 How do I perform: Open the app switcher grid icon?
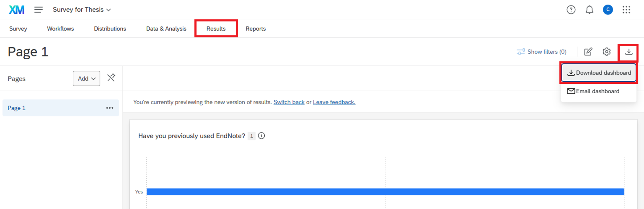[x=626, y=10]
